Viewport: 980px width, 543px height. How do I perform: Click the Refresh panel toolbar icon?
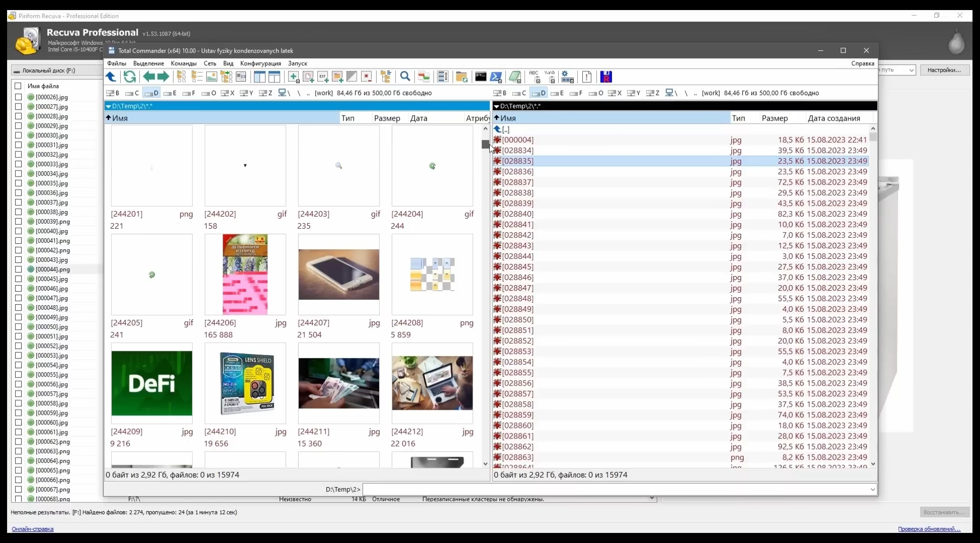pyautogui.click(x=130, y=77)
